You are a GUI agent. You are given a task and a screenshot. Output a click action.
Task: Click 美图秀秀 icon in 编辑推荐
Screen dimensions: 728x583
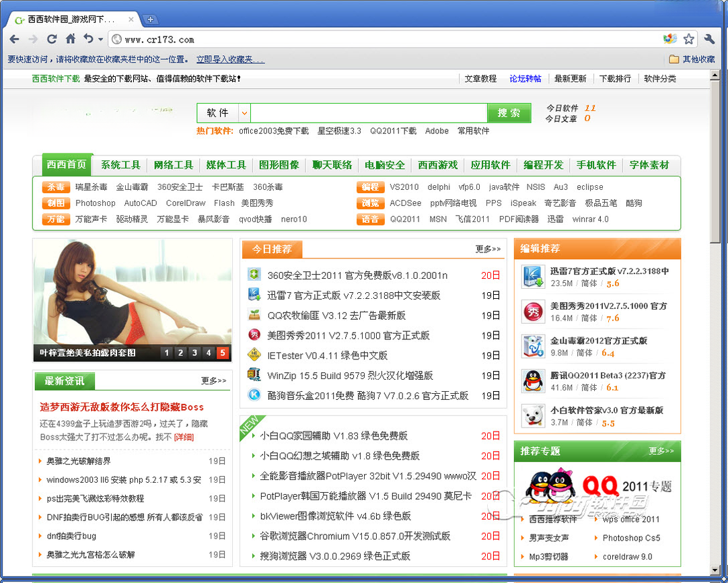point(532,312)
